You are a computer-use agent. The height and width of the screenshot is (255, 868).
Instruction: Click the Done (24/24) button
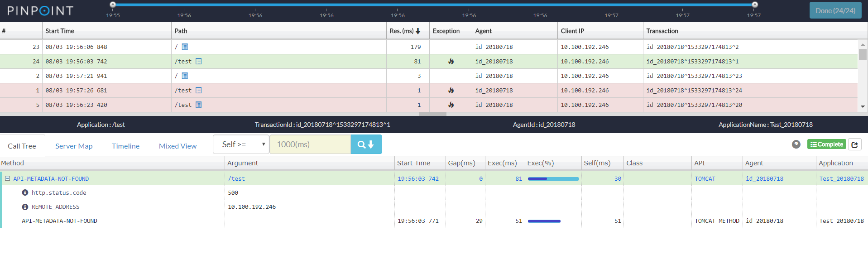tap(835, 10)
